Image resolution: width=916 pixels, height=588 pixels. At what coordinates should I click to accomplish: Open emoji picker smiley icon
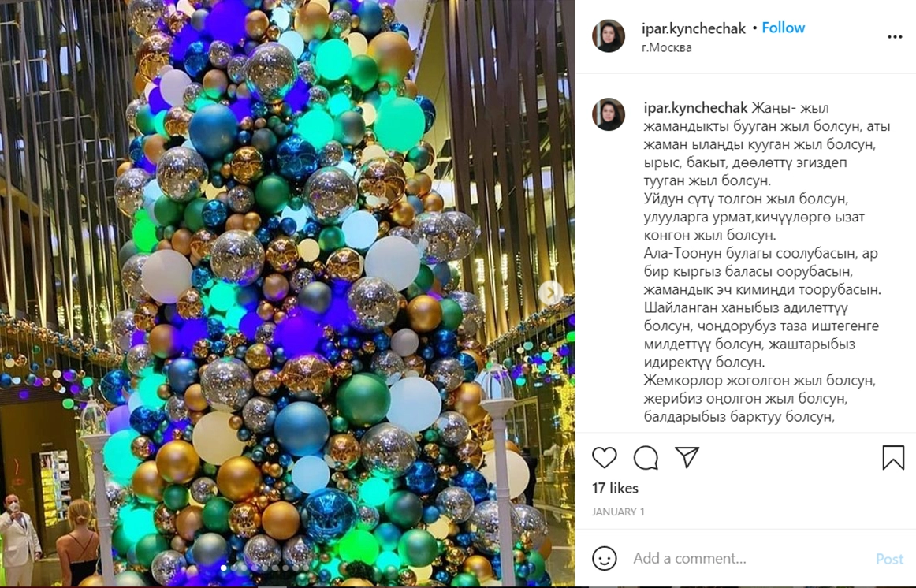coord(604,558)
